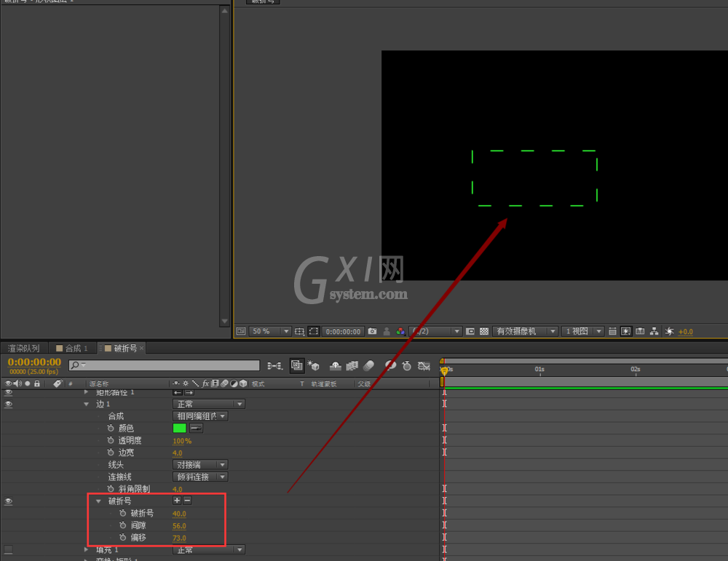The width and height of the screenshot is (728, 561).
Task: Toggle stopwatch for 偏移 property
Action: (x=122, y=537)
